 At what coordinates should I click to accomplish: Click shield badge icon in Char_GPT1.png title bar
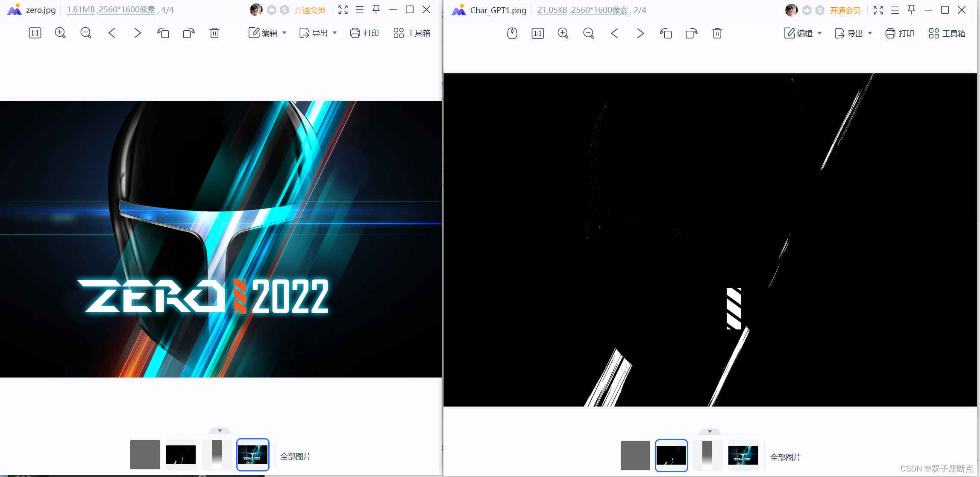click(807, 10)
